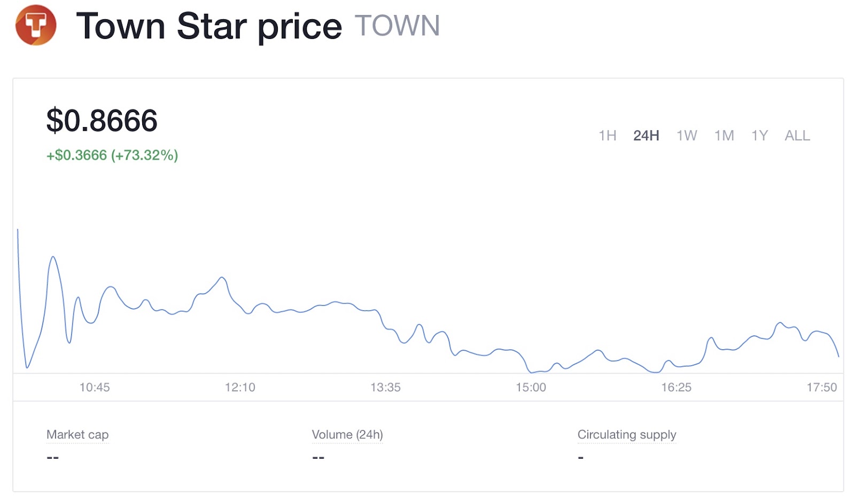Viewport: 855px width, 504px height.
Task: View ALL time price history
Action: tap(797, 136)
